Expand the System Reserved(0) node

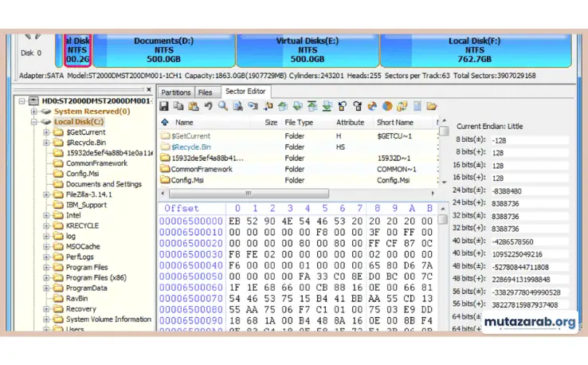click(34, 112)
